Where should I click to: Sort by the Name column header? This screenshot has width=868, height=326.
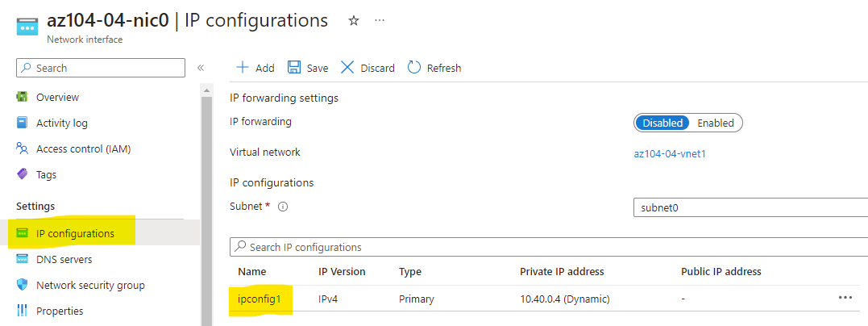pyautogui.click(x=252, y=272)
